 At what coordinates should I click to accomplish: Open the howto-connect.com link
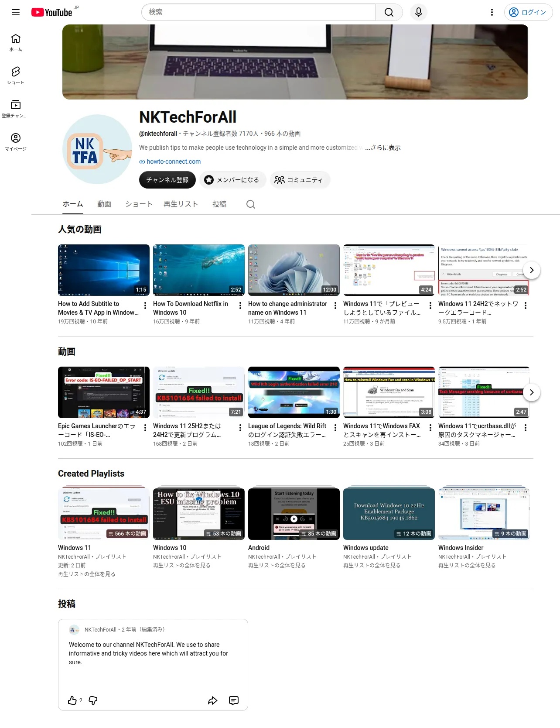click(174, 161)
